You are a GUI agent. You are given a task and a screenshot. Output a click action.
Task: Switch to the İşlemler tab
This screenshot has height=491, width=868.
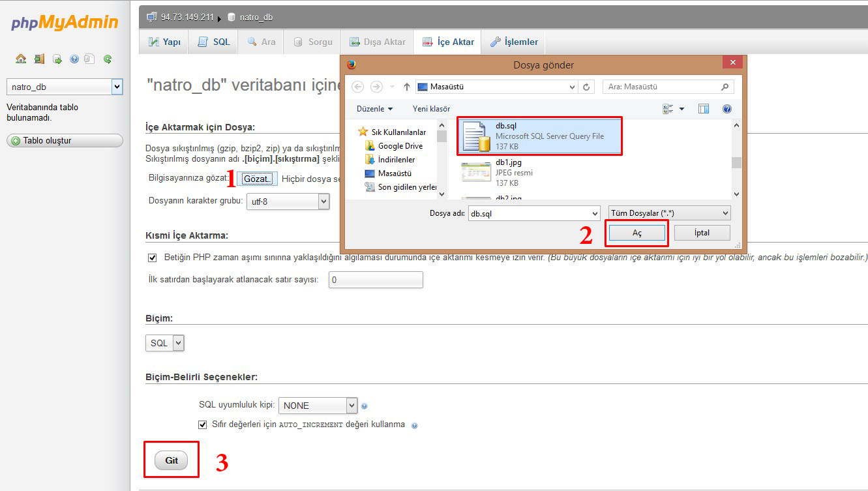[x=514, y=42]
